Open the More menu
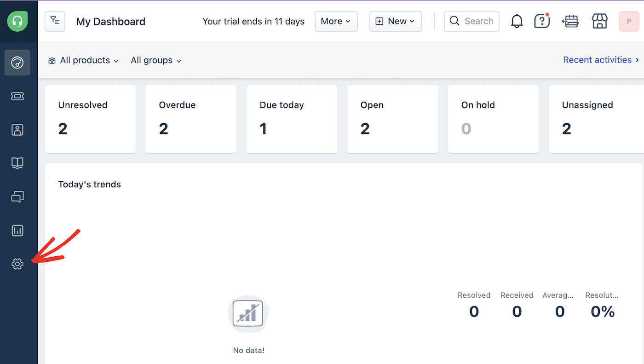Image resolution: width=644 pixels, height=364 pixels. click(336, 21)
